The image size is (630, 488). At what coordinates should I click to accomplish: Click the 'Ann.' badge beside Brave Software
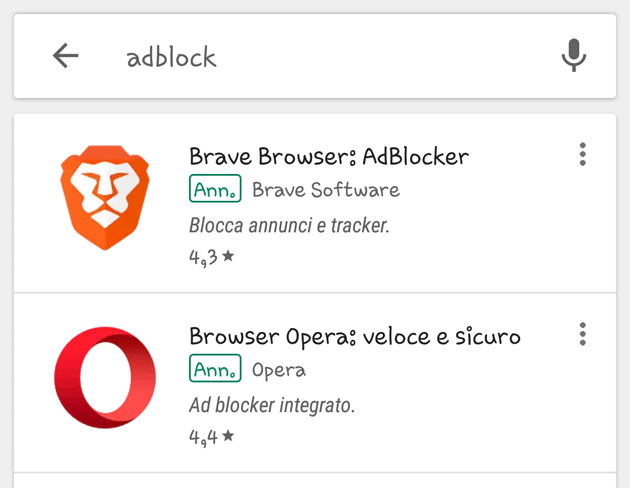coord(216,189)
